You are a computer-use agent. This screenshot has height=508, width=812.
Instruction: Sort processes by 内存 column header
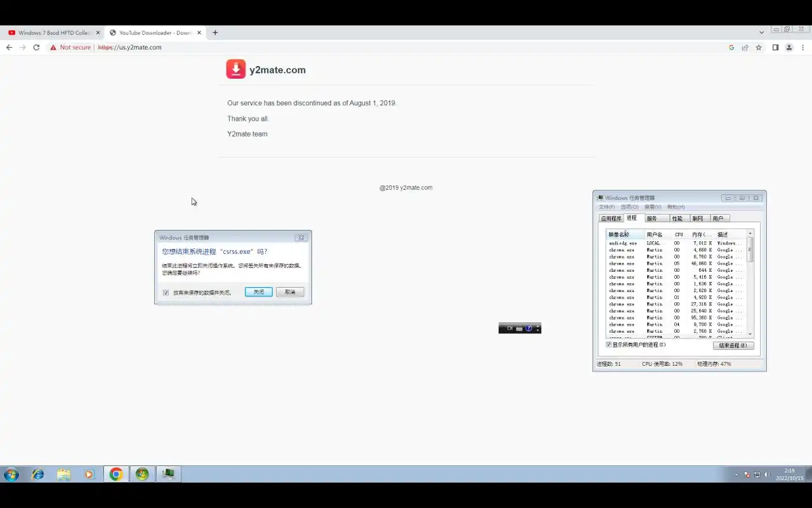[702, 235]
